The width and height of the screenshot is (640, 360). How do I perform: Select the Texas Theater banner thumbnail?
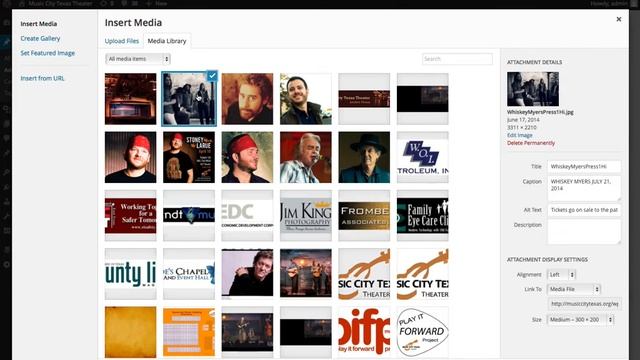[x=364, y=99]
